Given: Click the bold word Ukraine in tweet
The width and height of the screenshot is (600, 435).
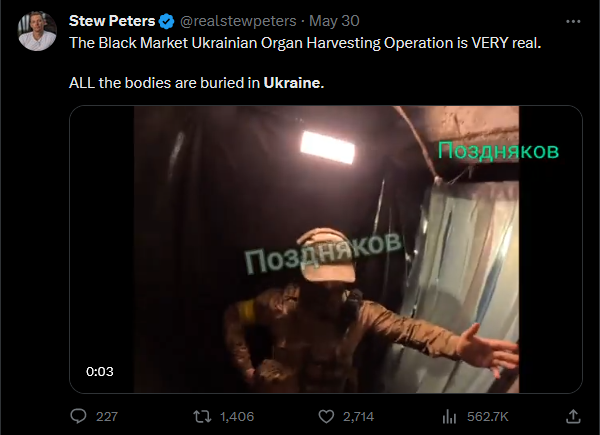Looking at the screenshot, I should [294, 83].
